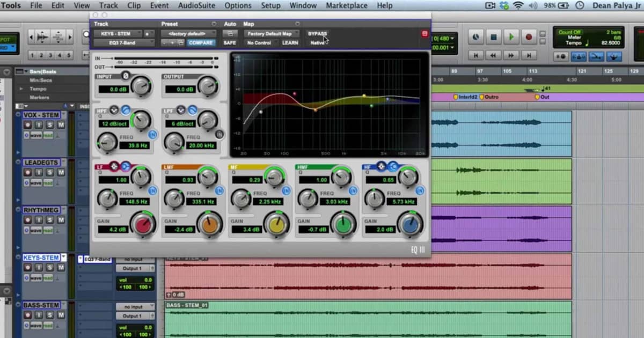
Task: Solo the VOX - STEM track
Action: pos(50,125)
